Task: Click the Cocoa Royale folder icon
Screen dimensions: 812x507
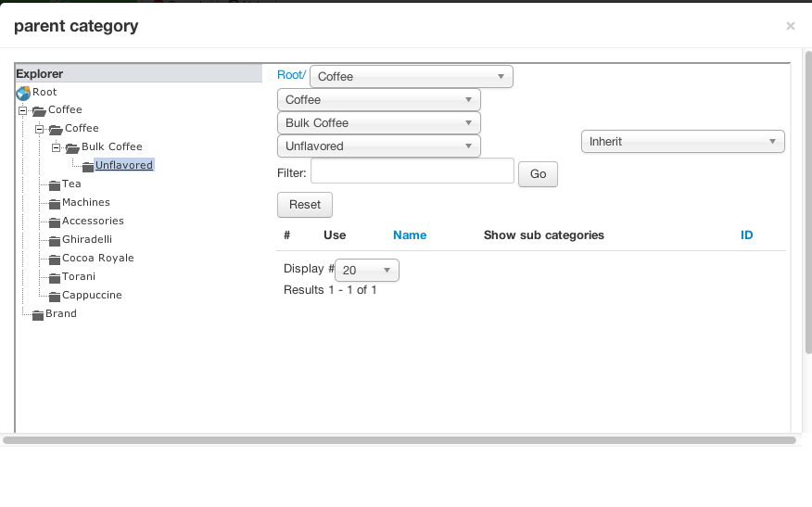Action: pyautogui.click(x=55, y=260)
